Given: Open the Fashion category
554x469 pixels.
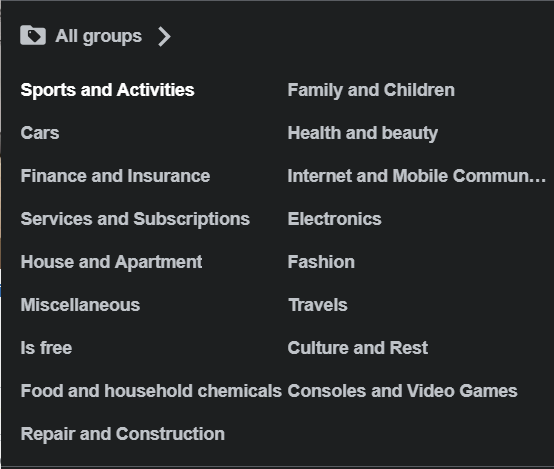Looking at the screenshot, I should pos(321,262).
